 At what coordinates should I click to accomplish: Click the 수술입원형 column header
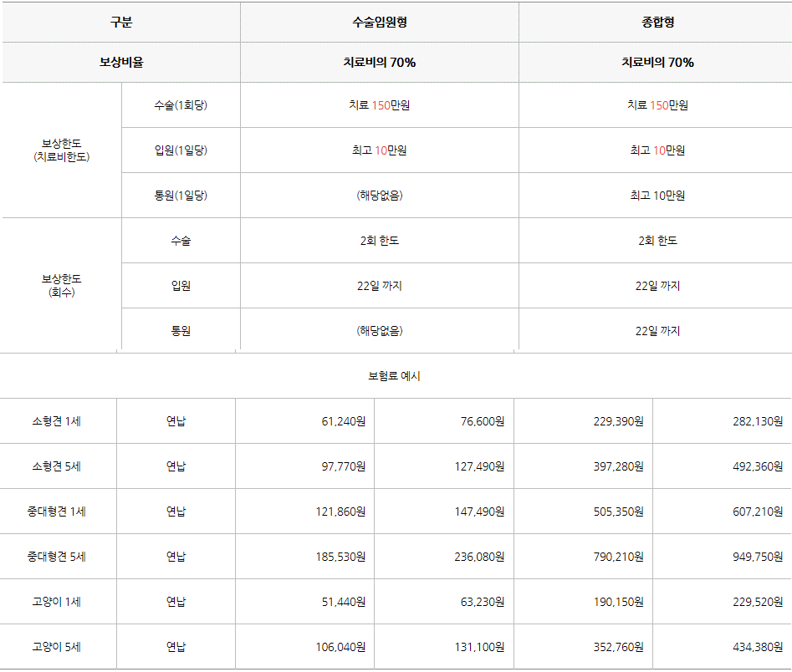click(380, 23)
